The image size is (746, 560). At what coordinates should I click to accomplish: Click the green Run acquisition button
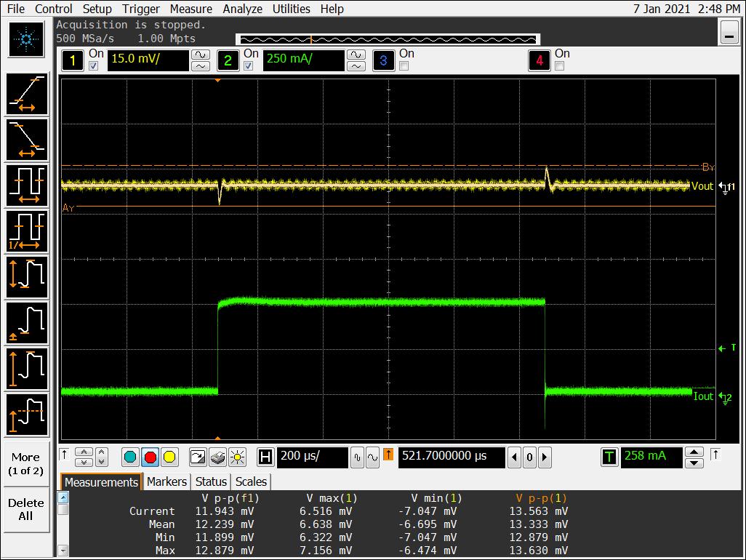click(130, 457)
